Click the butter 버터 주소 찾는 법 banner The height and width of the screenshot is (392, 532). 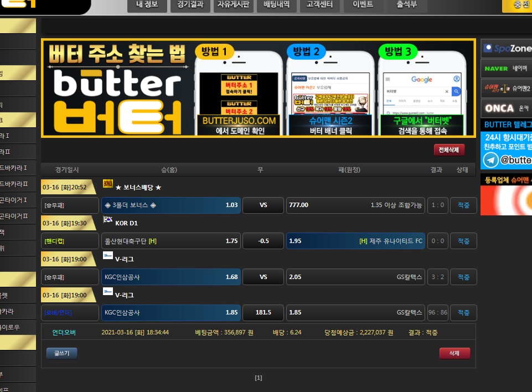coord(259,87)
